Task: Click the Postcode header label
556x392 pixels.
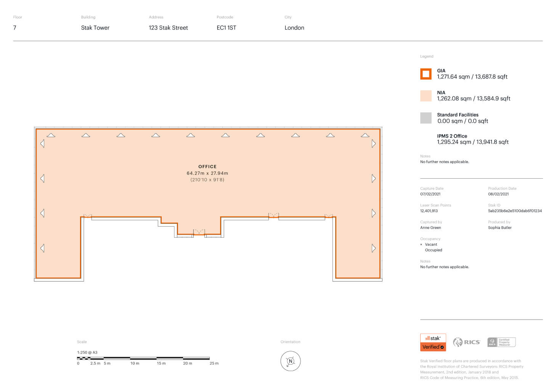Action: pyautogui.click(x=225, y=17)
